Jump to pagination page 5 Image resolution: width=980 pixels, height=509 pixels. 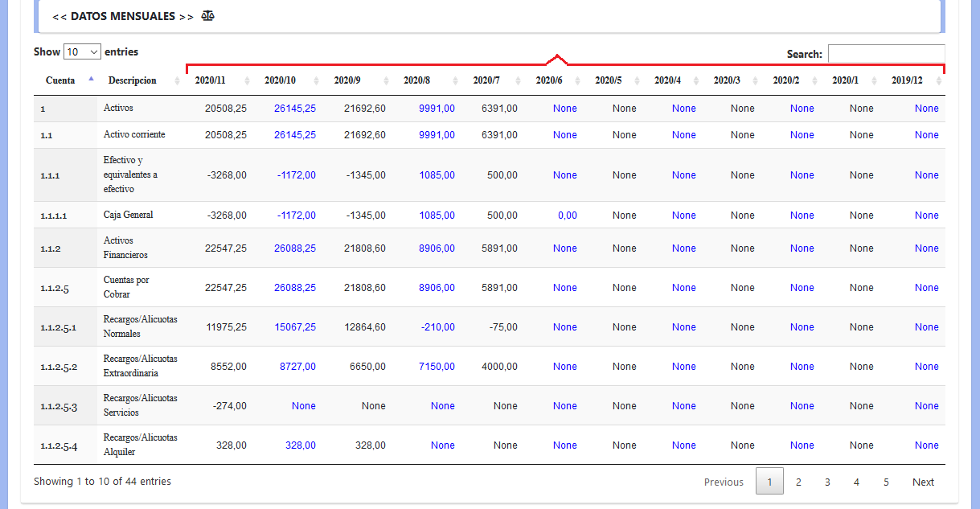pos(886,482)
